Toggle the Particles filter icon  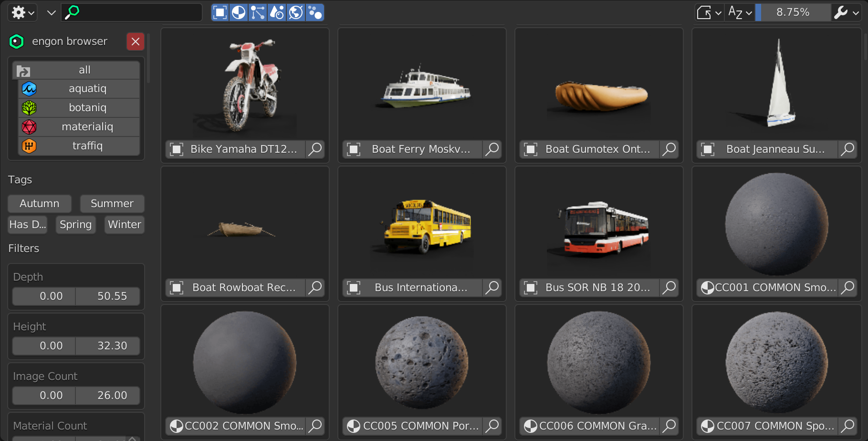(314, 12)
